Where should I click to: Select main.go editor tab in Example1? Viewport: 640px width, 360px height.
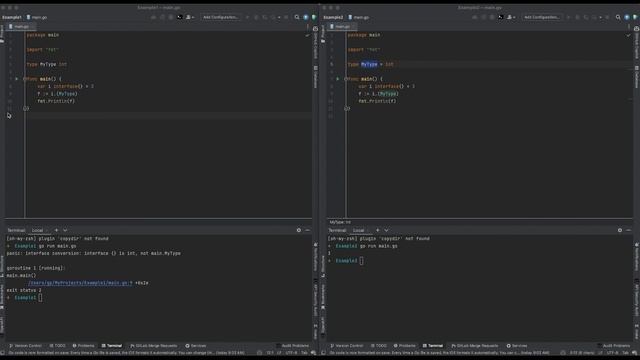coord(20,27)
